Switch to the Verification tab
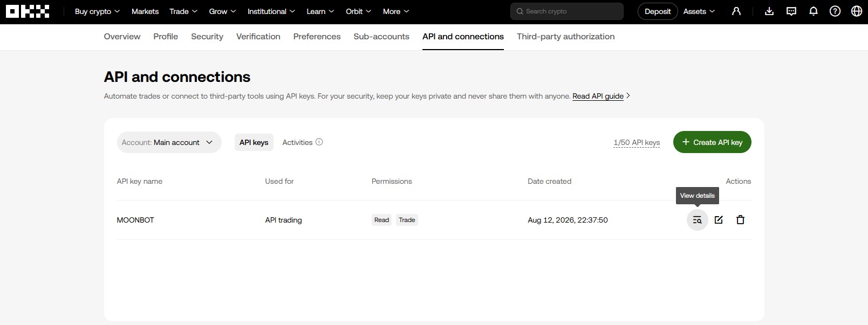The width and height of the screenshot is (868, 325). coord(258,37)
